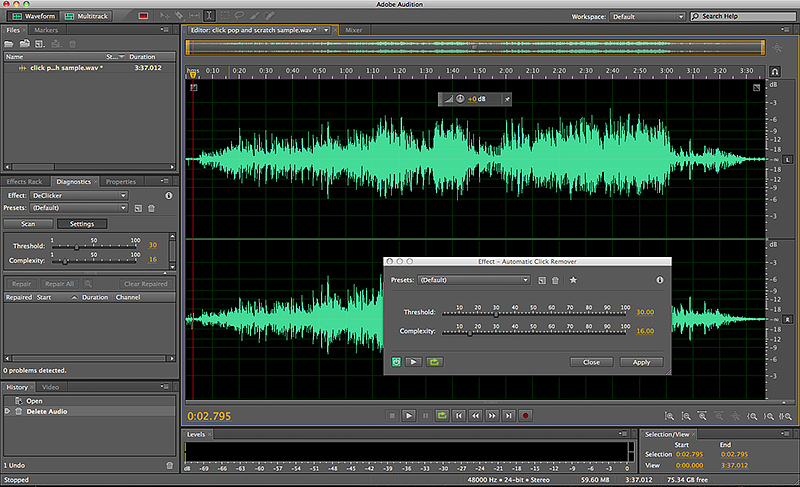Expand Presets dropdown in Click Remover dialog

473,281
